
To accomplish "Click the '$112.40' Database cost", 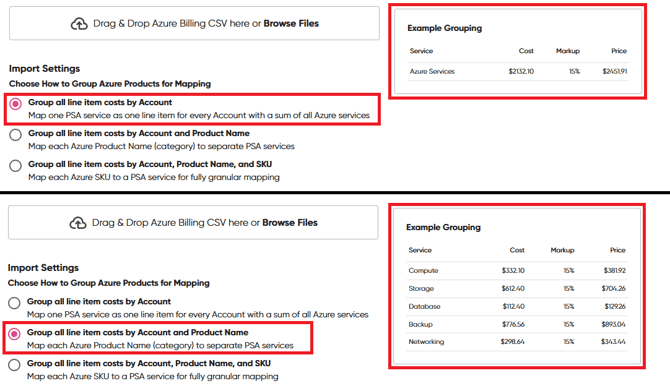I will click(514, 306).
